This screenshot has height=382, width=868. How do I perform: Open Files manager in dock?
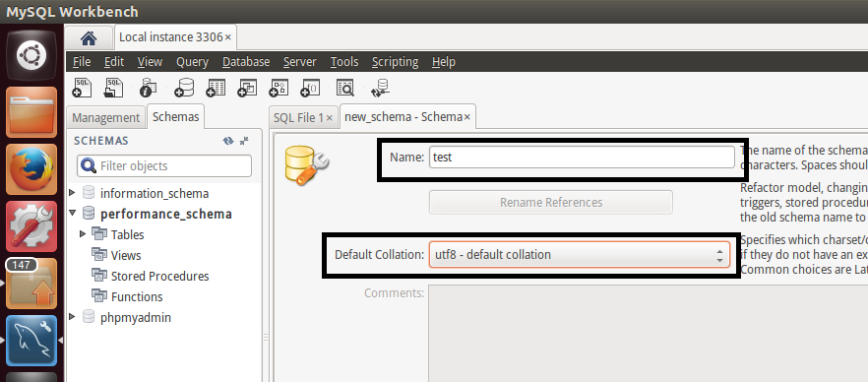coord(31,112)
